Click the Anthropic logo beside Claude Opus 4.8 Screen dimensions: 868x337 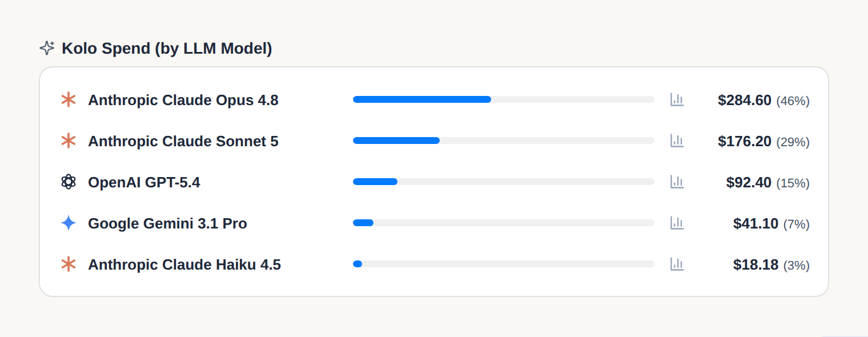click(69, 100)
